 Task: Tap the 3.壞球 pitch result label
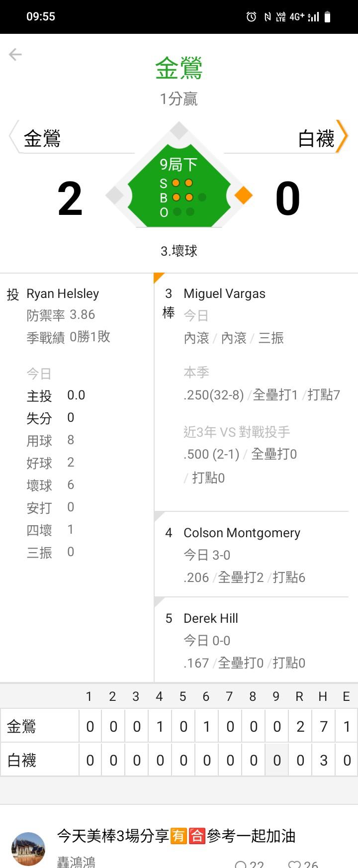(x=179, y=251)
